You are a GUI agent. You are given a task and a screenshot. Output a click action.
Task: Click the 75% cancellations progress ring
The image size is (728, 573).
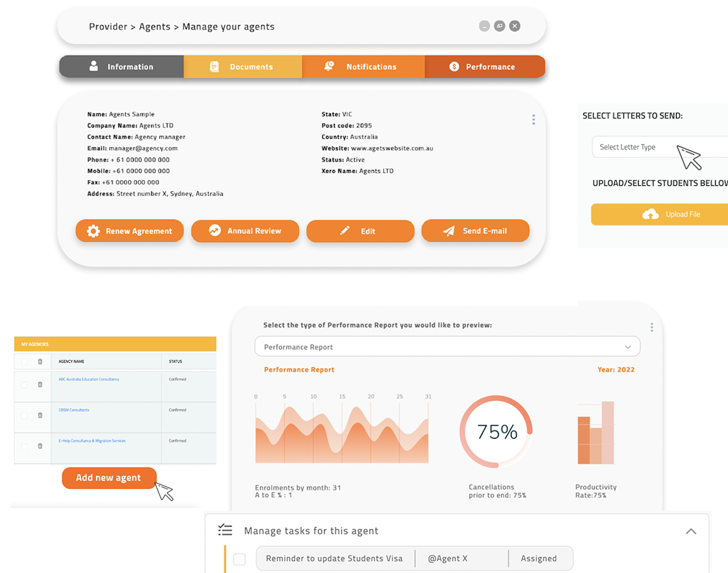click(496, 432)
